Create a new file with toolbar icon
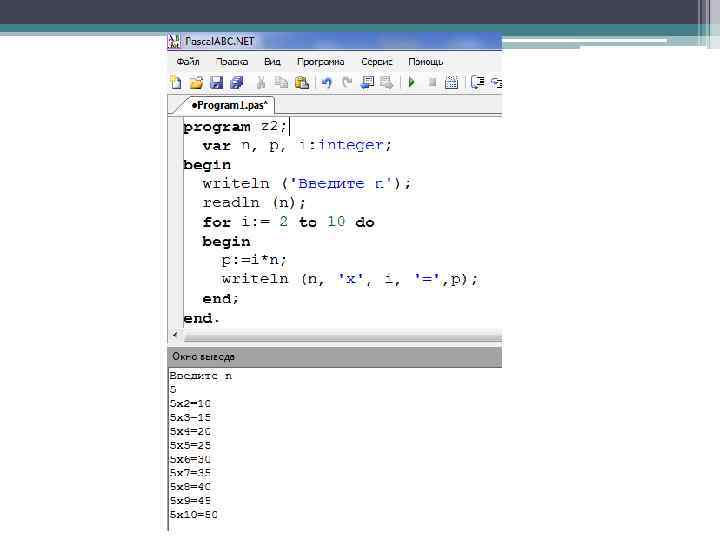Image resolution: width=720 pixels, height=540 pixels. click(x=176, y=83)
